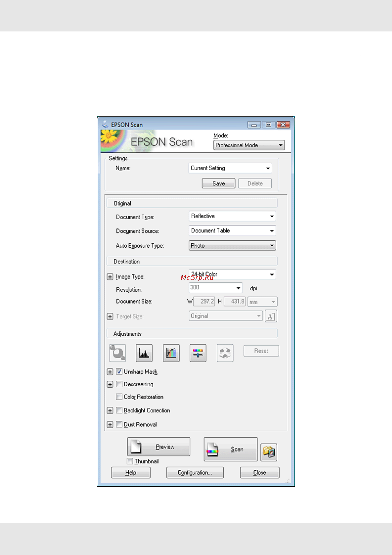Open the Document Type dropdown

pyautogui.click(x=232, y=216)
